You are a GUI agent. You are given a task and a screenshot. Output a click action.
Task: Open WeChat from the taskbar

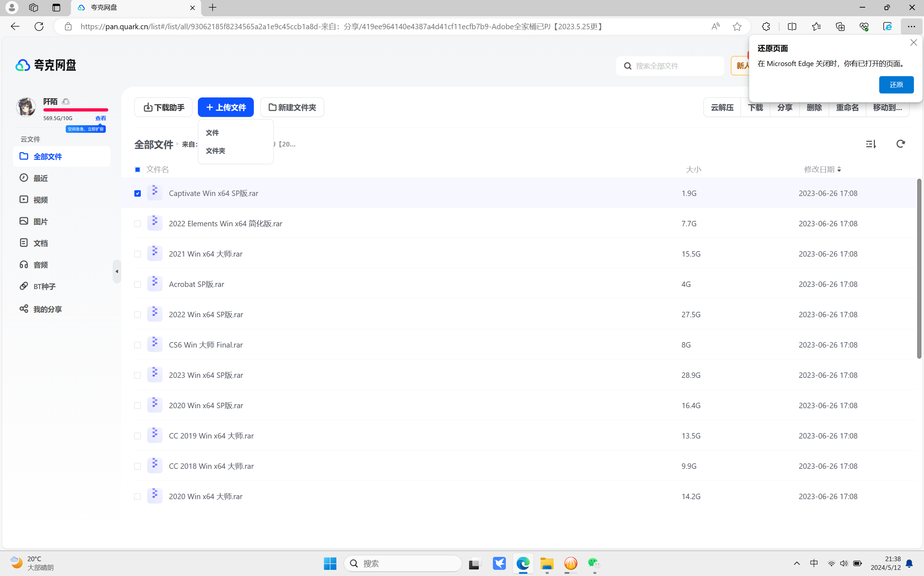tap(594, 563)
